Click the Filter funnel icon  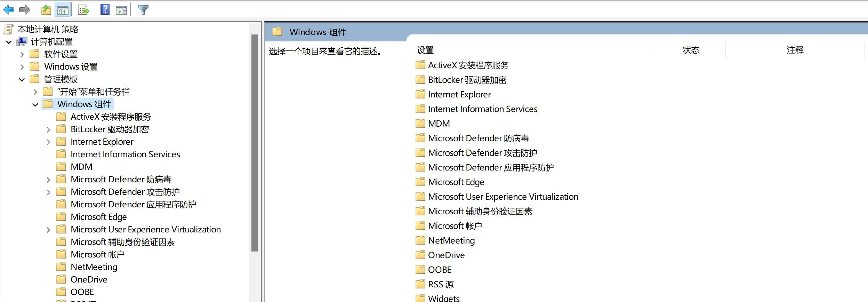[143, 10]
